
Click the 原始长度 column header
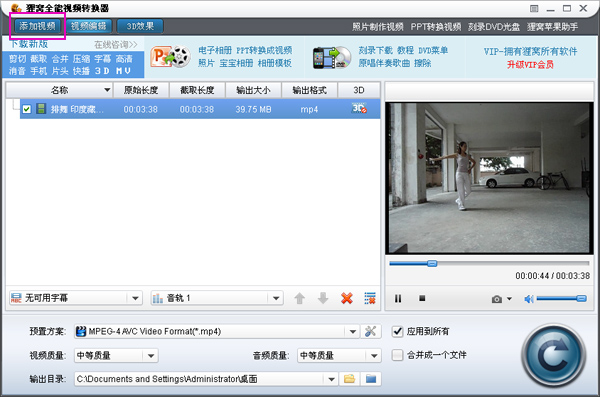(x=141, y=90)
